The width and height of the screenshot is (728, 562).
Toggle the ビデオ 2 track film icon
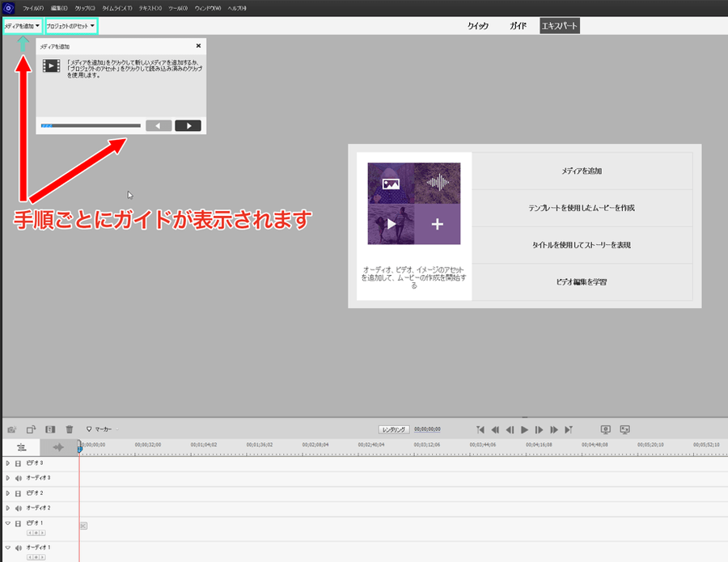pyautogui.click(x=18, y=493)
